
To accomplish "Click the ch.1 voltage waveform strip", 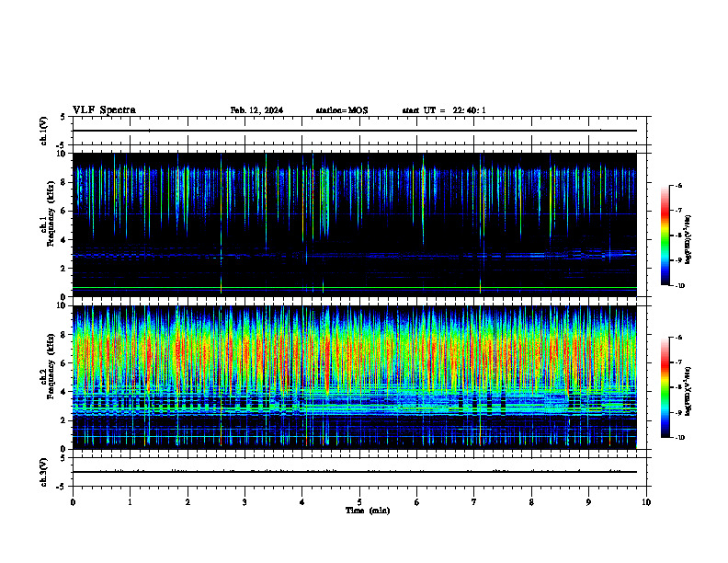I will 359,131.
